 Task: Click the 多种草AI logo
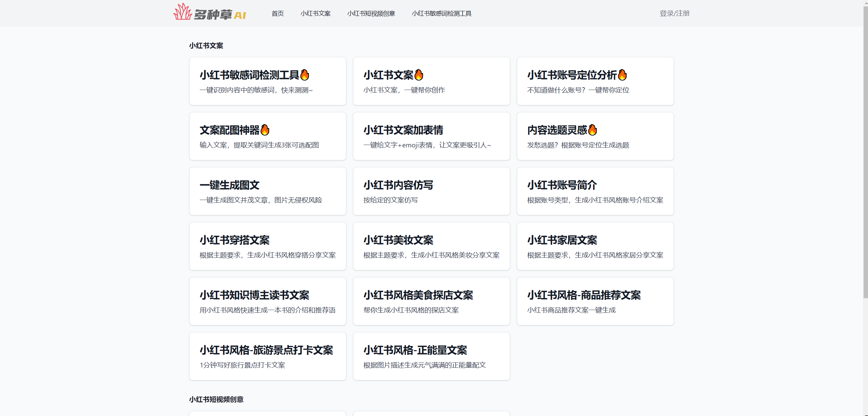(210, 12)
